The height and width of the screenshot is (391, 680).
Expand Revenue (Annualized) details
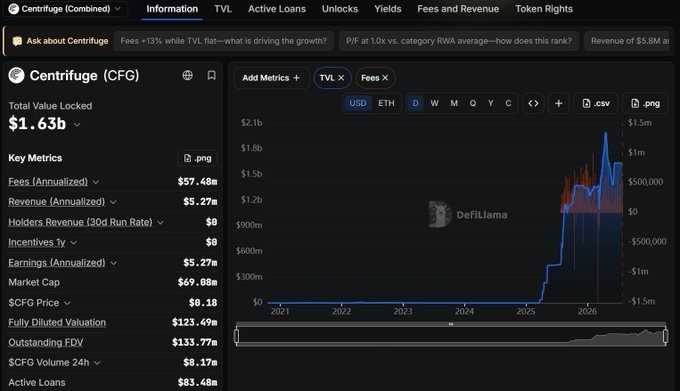(x=113, y=202)
